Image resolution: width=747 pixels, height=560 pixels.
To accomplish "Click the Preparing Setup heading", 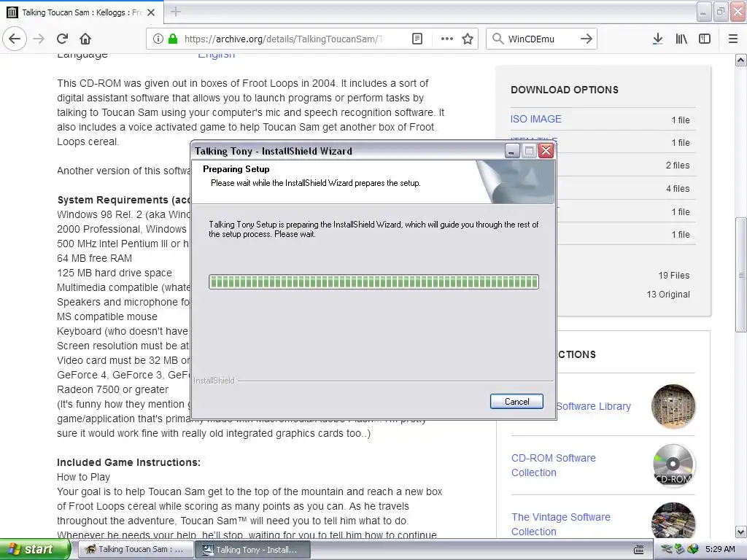I will click(236, 169).
